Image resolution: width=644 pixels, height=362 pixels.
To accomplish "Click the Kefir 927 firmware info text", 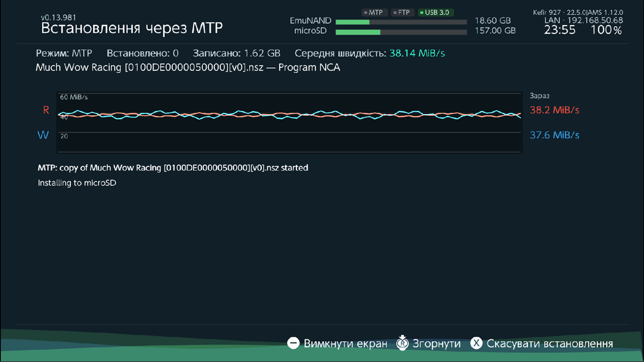I will [x=578, y=12].
